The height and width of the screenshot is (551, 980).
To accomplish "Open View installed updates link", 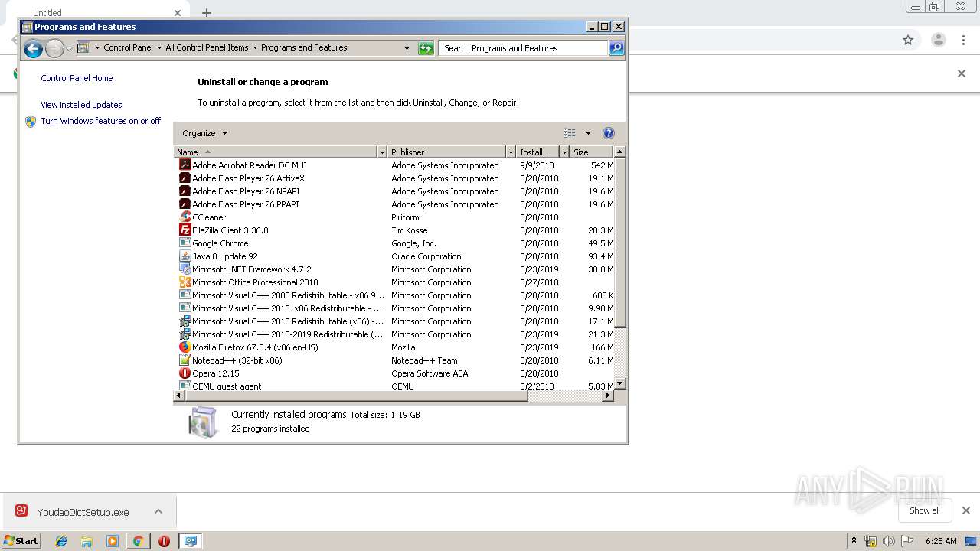I will point(81,105).
